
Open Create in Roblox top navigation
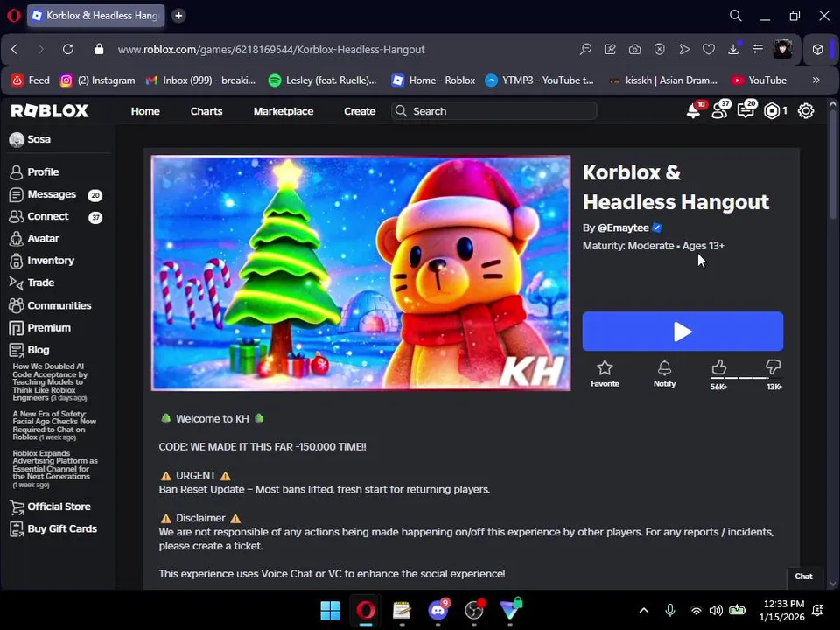(360, 111)
